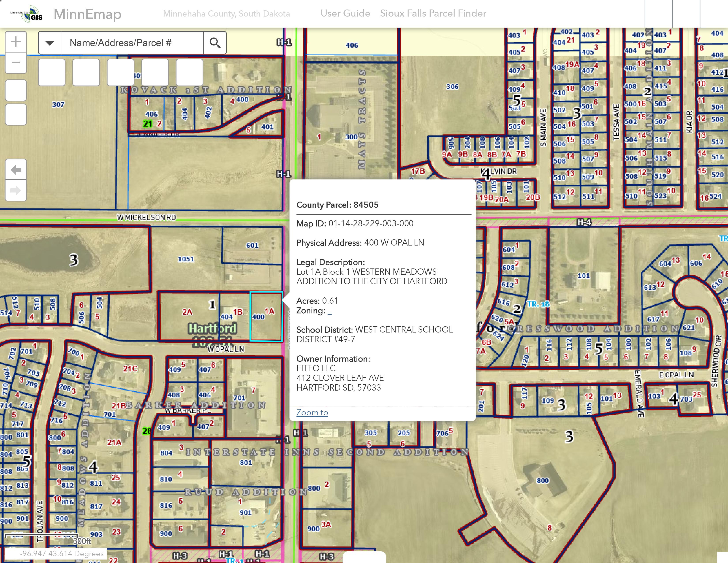Click the MinnEmap title text
728x563 pixels.
(87, 14)
